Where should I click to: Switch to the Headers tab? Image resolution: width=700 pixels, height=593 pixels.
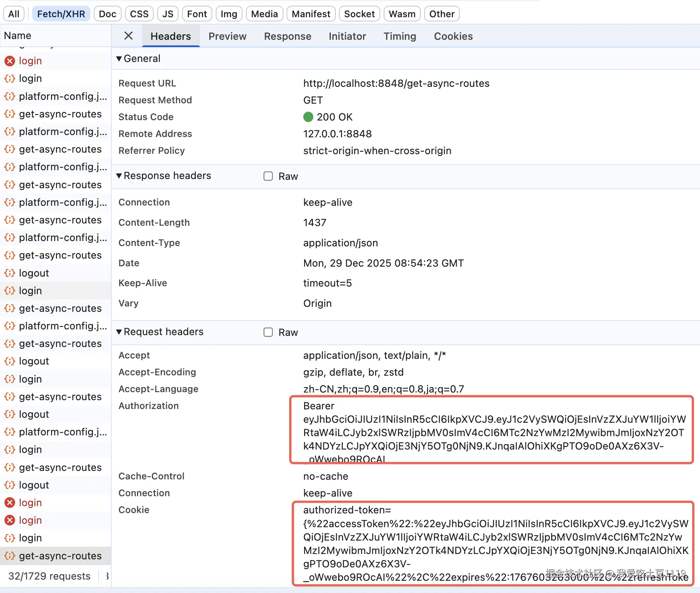click(x=171, y=36)
